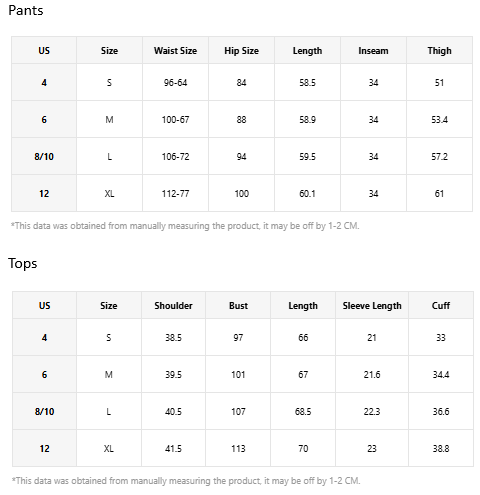The height and width of the screenshot is (495, 480).
Task: Click the Tops section heading
Action: tap(23, 263)
